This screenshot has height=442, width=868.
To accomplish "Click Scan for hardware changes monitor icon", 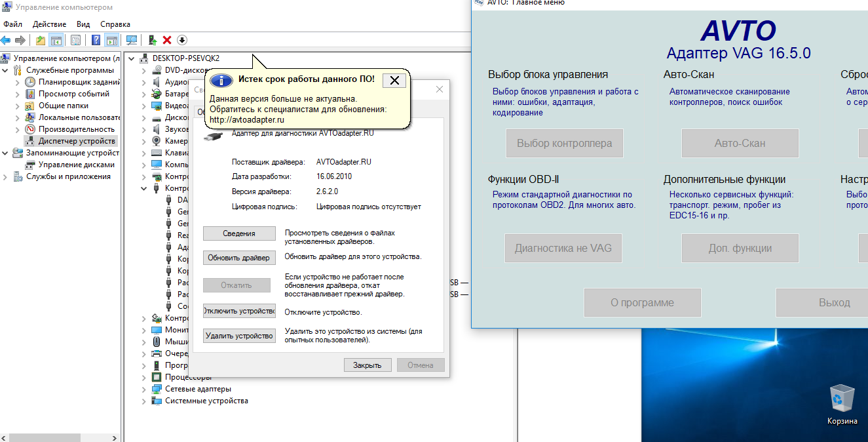I will (x=132, y=40).
